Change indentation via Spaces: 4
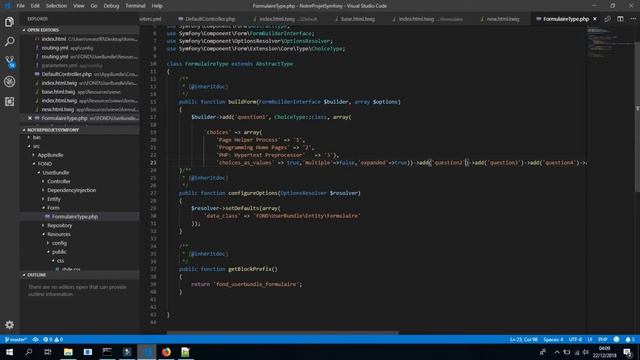 click(x=553, y=340)
